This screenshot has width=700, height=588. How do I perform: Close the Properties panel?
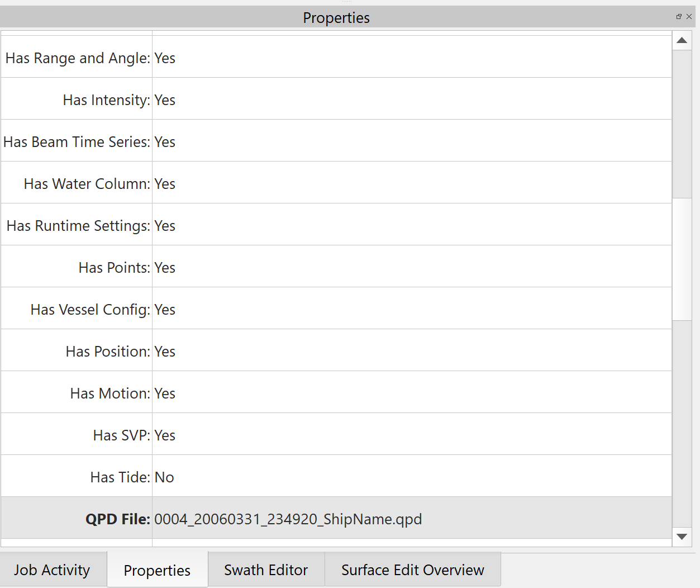tap(689, 17)
